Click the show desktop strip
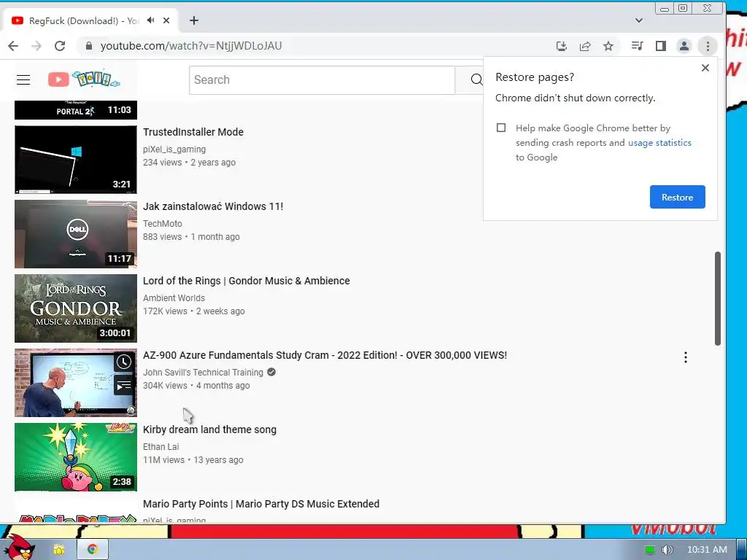 [742, 550]
